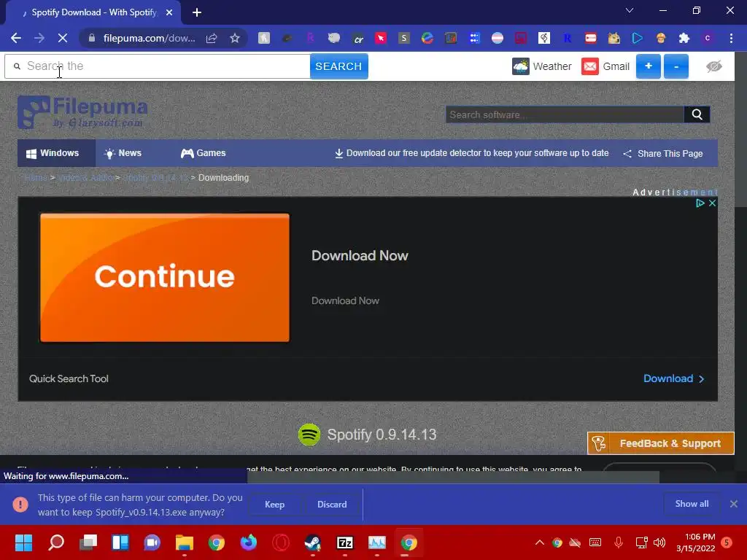The width and height of the screenshot is (747, 560).
Task: Open File Explorer from taskbar
Action: 185,542
